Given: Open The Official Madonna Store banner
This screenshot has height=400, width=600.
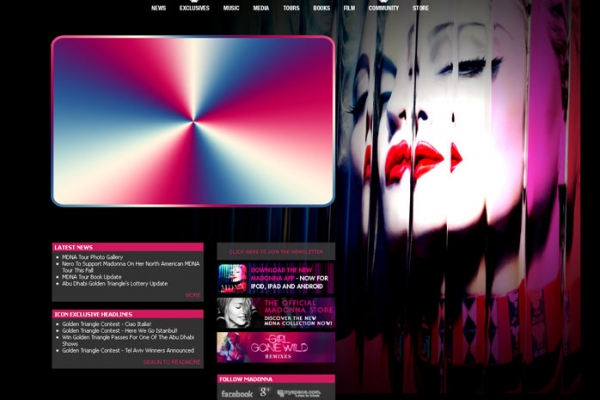Looking at the screenshot, I should (276, 313).
